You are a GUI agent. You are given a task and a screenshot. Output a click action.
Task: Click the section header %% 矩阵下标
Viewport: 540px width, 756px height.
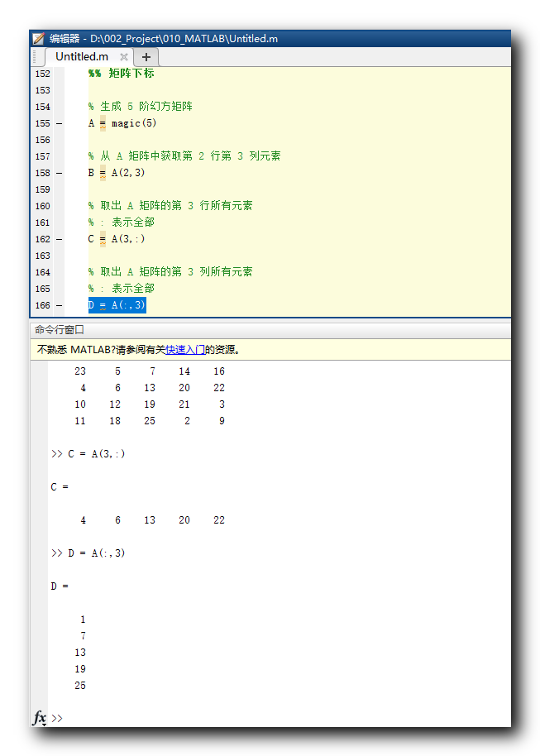point(121,74)
